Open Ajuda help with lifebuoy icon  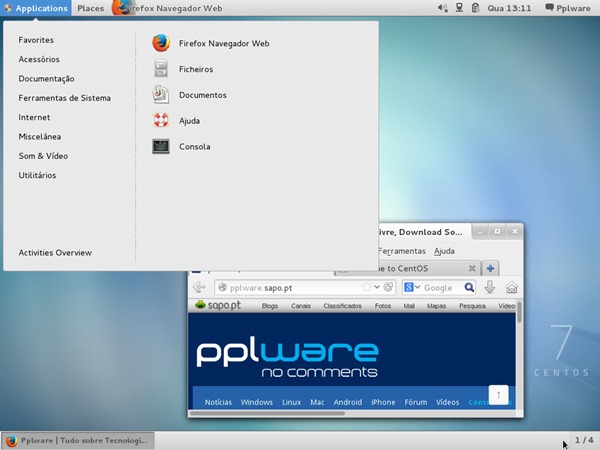point(176,121)
